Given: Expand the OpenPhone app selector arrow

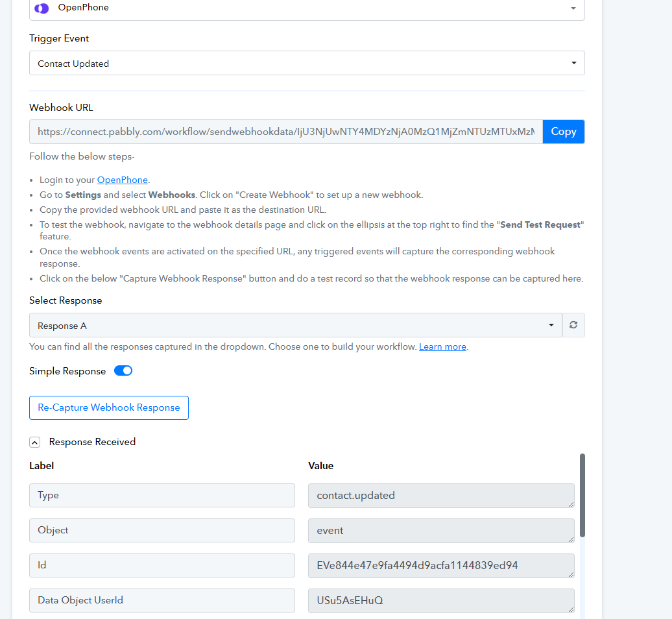Looking at the screenshot, I should [x=573, y=8].
